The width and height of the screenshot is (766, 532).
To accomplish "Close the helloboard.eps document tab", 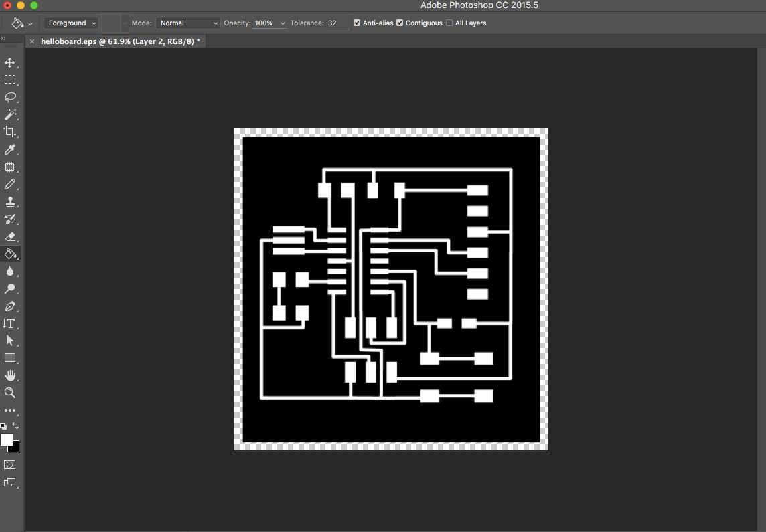I will pos(31,41).
